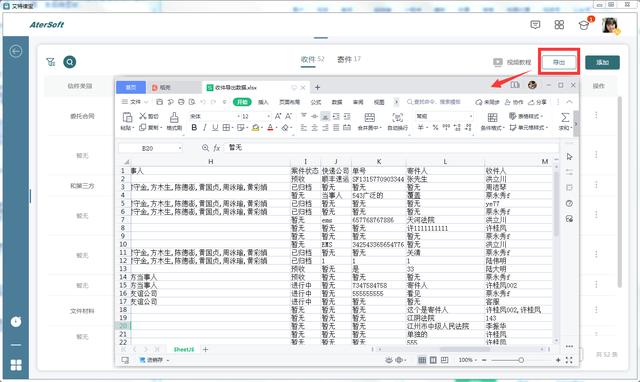
Task: Toggle the eye protection mode icon
Action: (389, 360)
